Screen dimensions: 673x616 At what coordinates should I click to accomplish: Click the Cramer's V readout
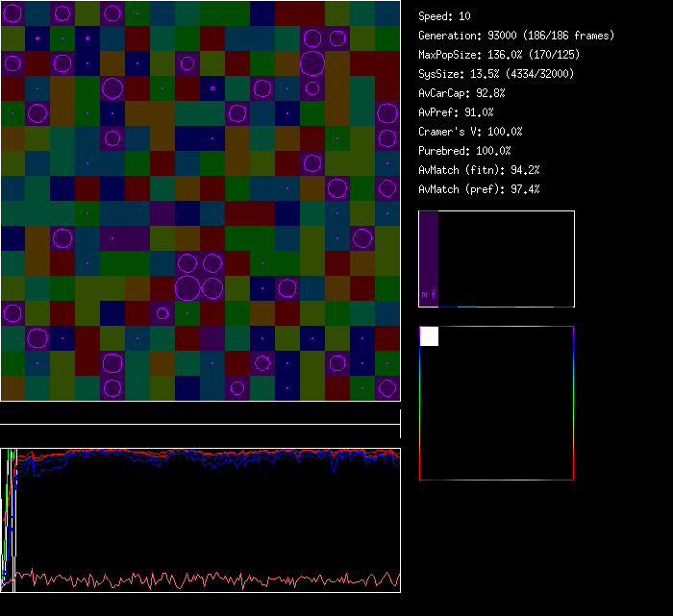click(470, 132)
